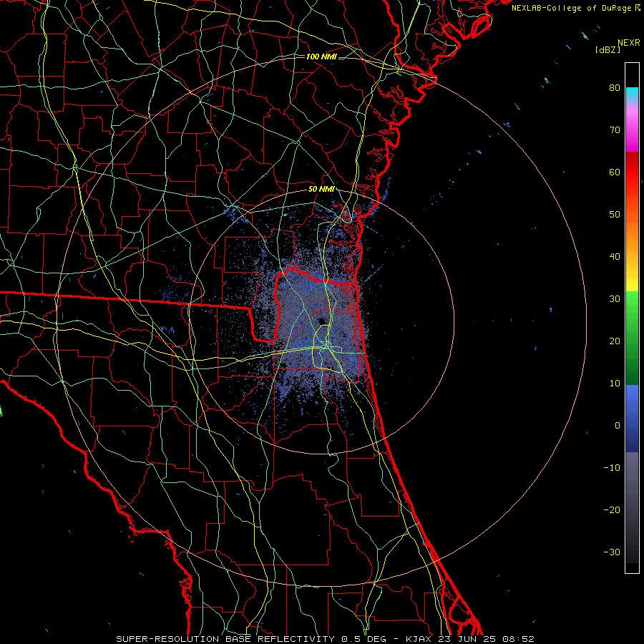Click the 0 value on the dBZ scale
This screenshot has width=644, height=644.
(618, 426)
